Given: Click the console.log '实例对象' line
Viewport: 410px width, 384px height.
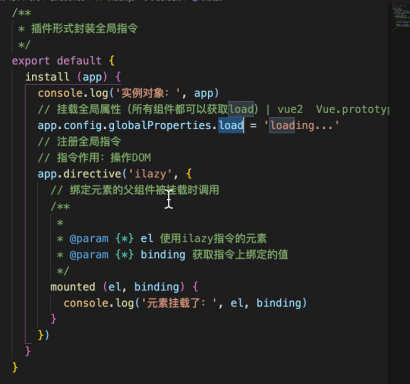Looking at the screenshot, I should pos(128,93).
